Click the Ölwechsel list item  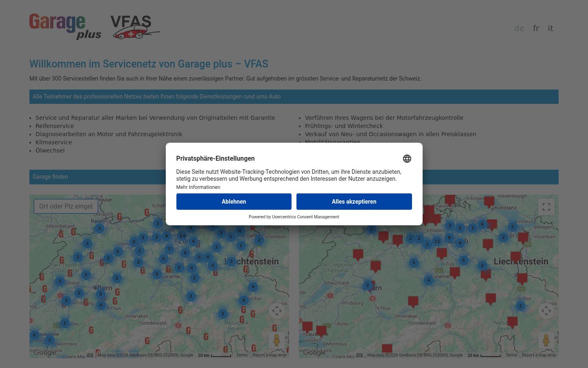[50, 150]
